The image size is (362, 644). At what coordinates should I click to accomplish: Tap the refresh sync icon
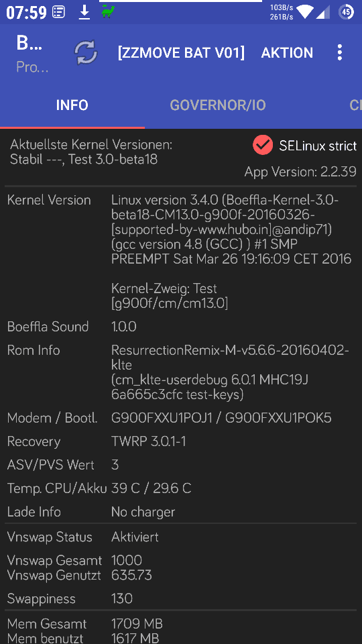pos(85,52)
